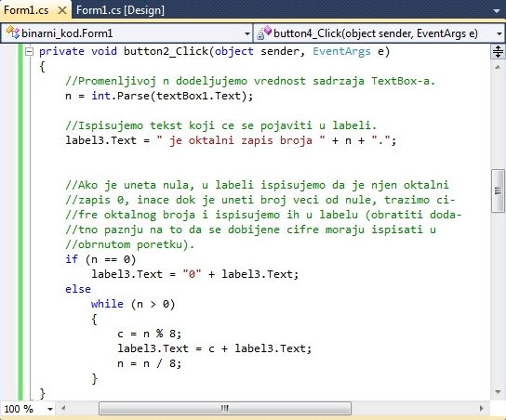Click the horizontal scrollbar left arrow
This screenshot has width=506, height=420.
click(x=63, y=409)
